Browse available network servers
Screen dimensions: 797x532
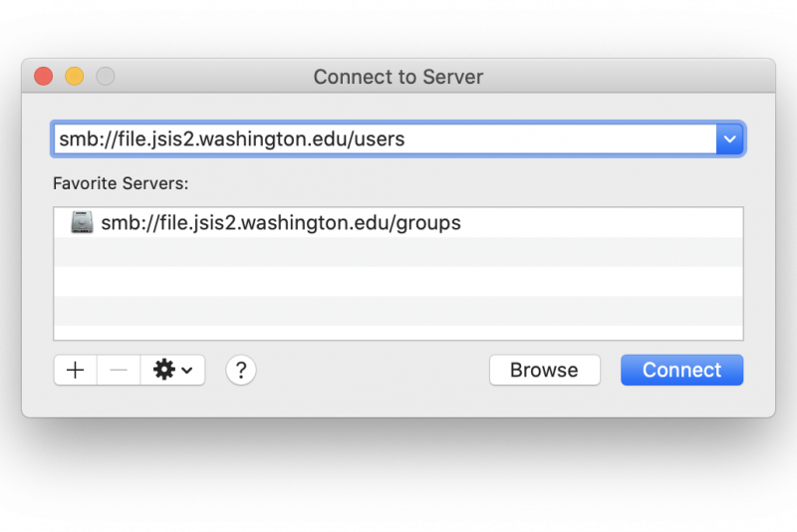click(x=544, y=370)
